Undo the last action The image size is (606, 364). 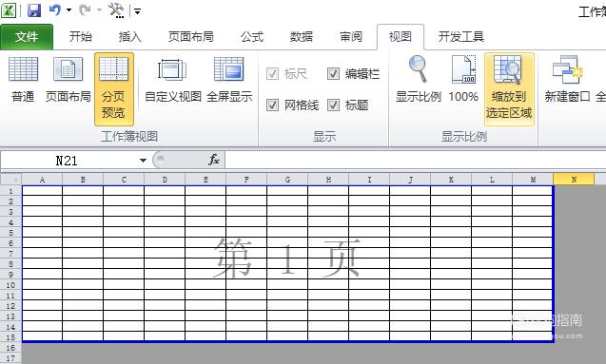(x=54, y=10)
